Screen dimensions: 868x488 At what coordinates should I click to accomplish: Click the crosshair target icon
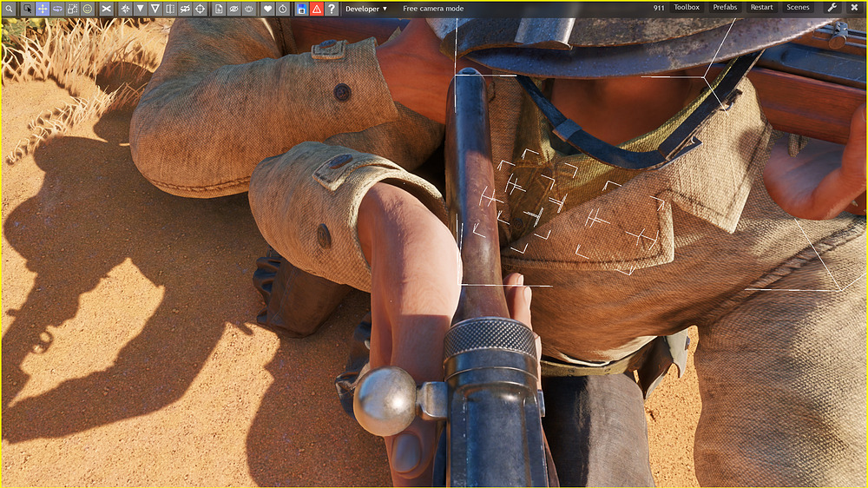[x=201, y=9]
